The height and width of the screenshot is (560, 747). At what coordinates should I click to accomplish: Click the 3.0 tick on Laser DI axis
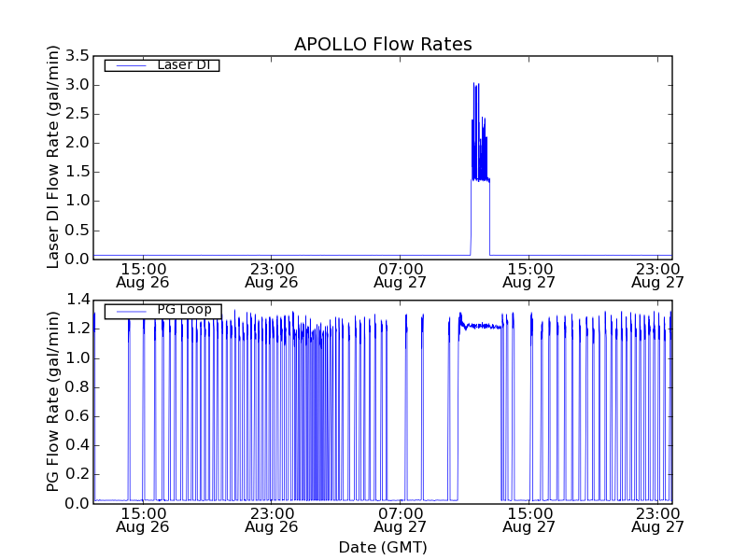[78, 85]
